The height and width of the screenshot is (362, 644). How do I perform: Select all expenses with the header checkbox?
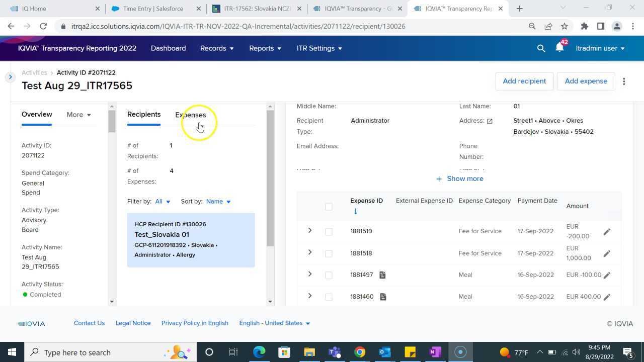[x=329, y=206]
